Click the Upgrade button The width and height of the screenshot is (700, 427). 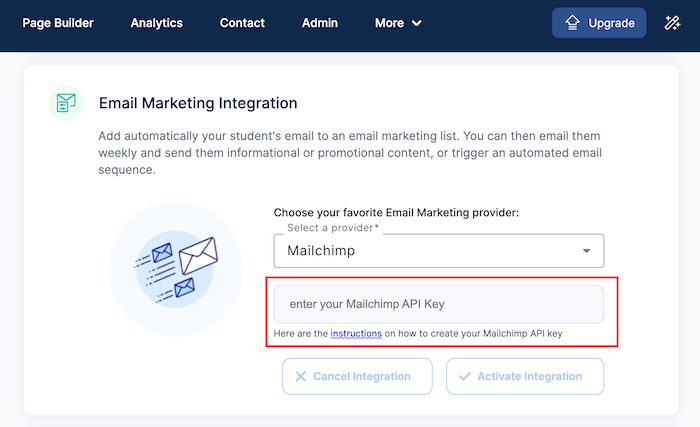click(599, 23)
